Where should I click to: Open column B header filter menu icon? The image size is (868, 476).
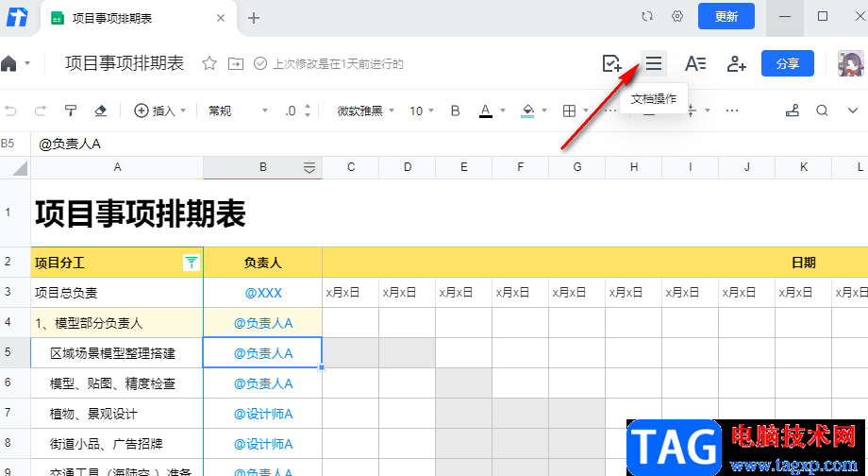point(309,167)
